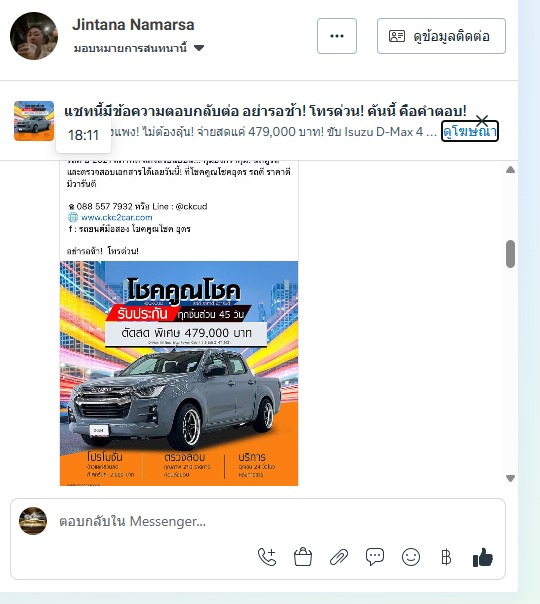Click the phone call plus icon
540x604 pixels.
(x=267, y=557)
